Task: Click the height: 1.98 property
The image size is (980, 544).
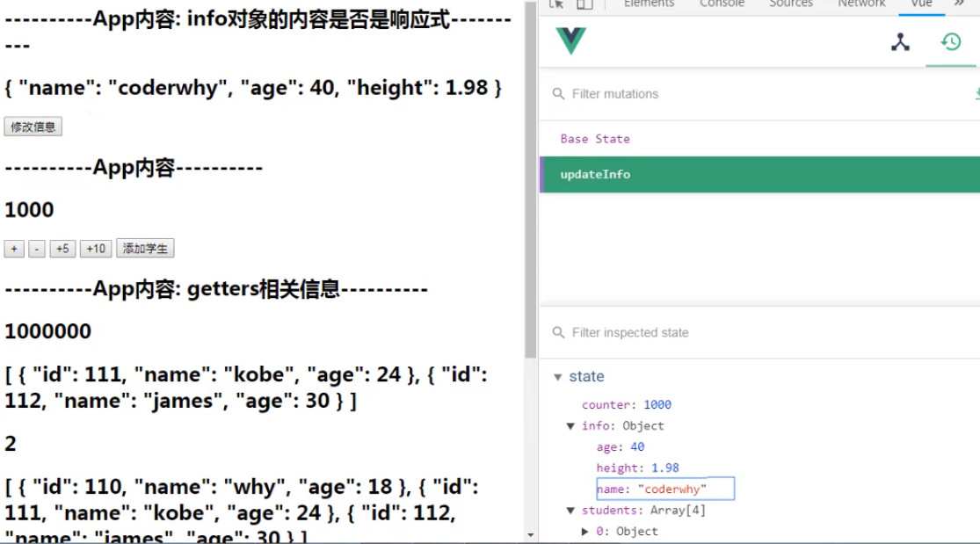Action: (x=637, y=468)
